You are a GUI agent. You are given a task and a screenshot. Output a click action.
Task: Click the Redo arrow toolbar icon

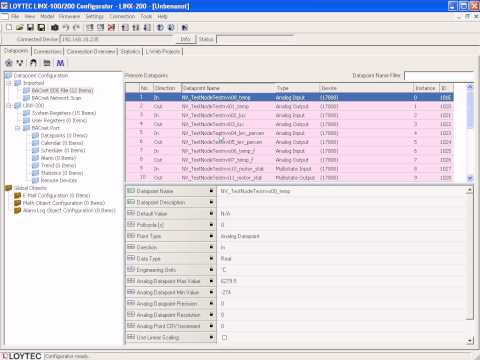pos(76,28)
